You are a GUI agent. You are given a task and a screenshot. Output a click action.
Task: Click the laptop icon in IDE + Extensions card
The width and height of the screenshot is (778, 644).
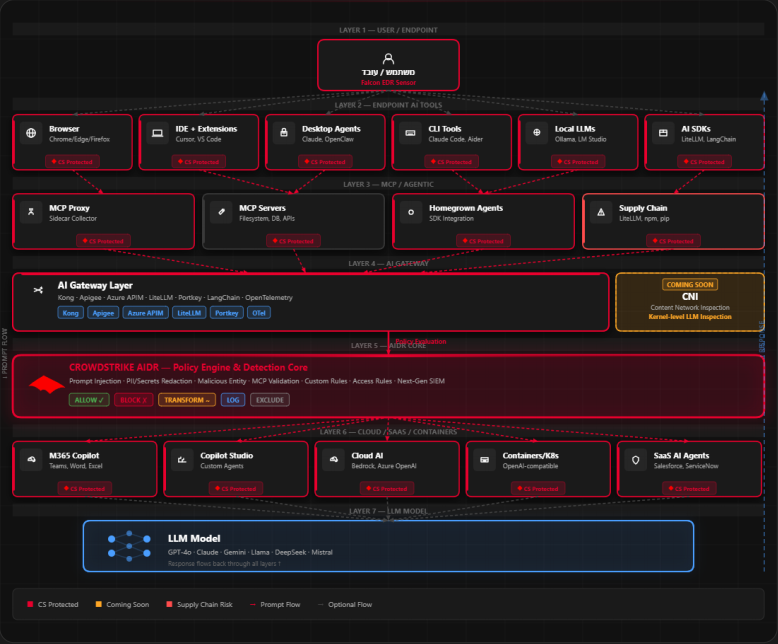coord(157,133)
